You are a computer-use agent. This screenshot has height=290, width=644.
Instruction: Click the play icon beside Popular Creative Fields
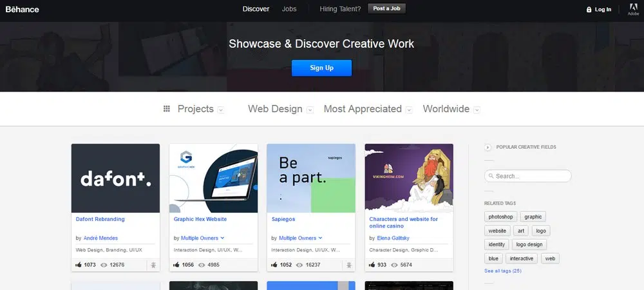pyautogui.click(x=488, y=147)
